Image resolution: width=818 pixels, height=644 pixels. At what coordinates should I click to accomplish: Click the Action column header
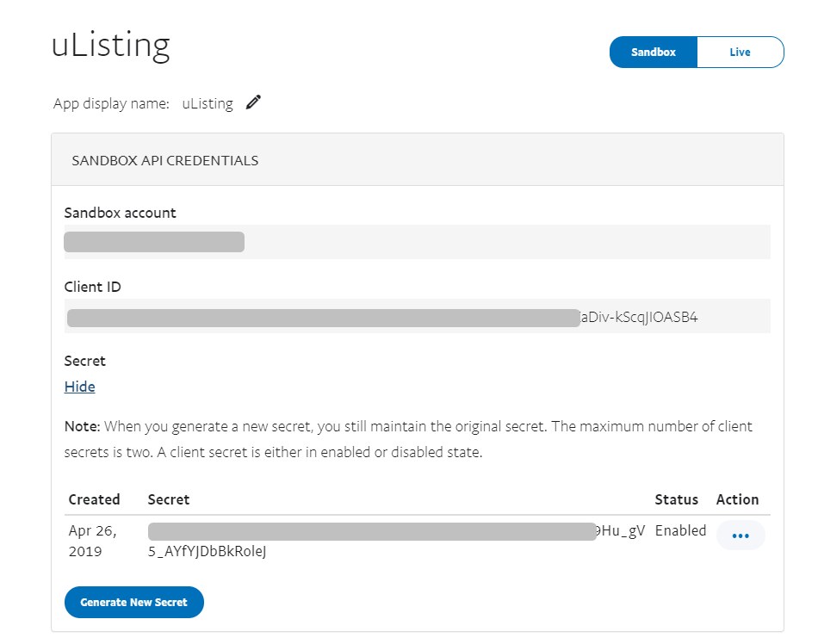coord(737,499)
